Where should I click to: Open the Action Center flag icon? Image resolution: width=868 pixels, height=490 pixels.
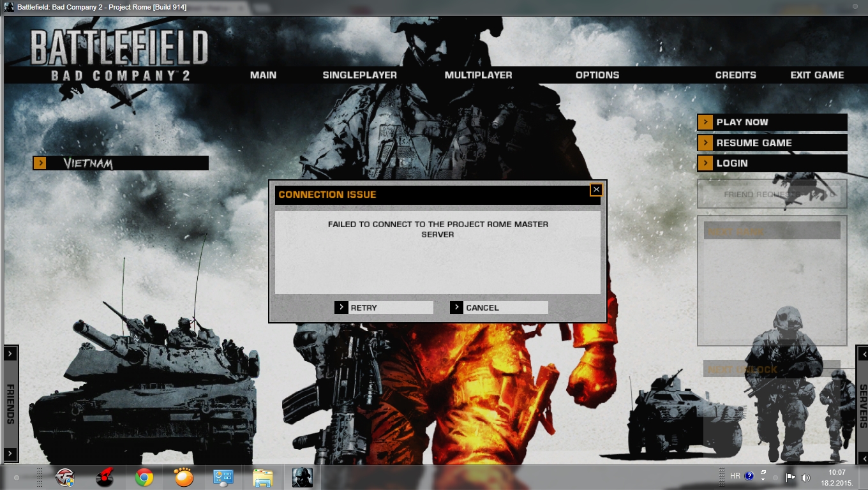[x=790, y=477]
